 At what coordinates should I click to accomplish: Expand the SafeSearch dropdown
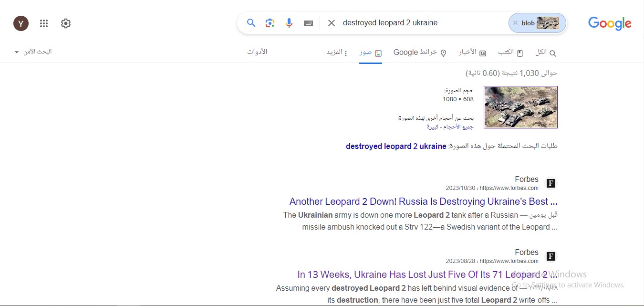(x=33, y=52)
